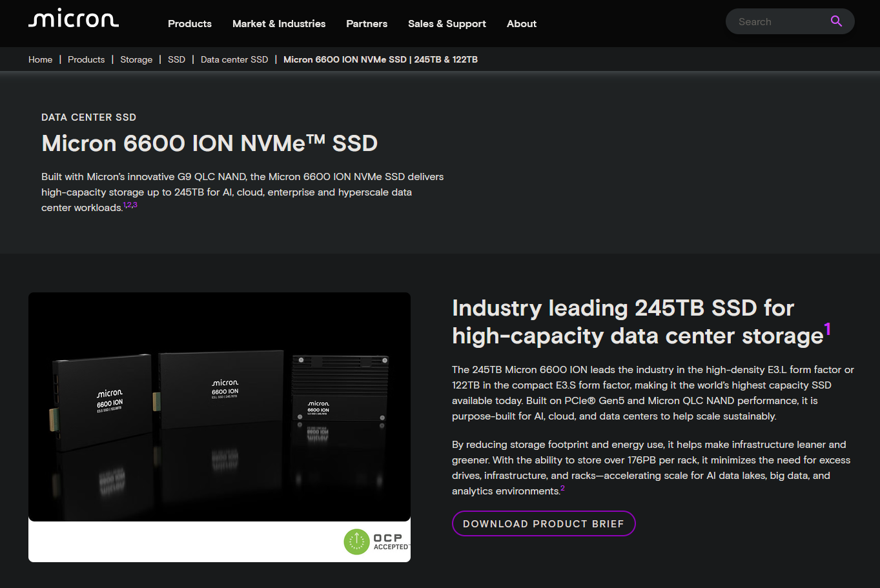Go to Products in the breadcrumb

pyautogui.click(x=86, y=59)
